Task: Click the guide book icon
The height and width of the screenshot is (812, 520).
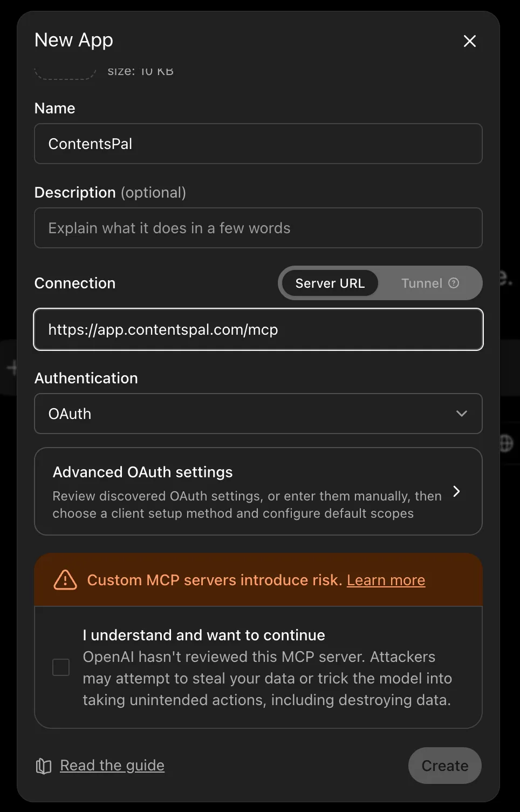Action: pos(43,766)
